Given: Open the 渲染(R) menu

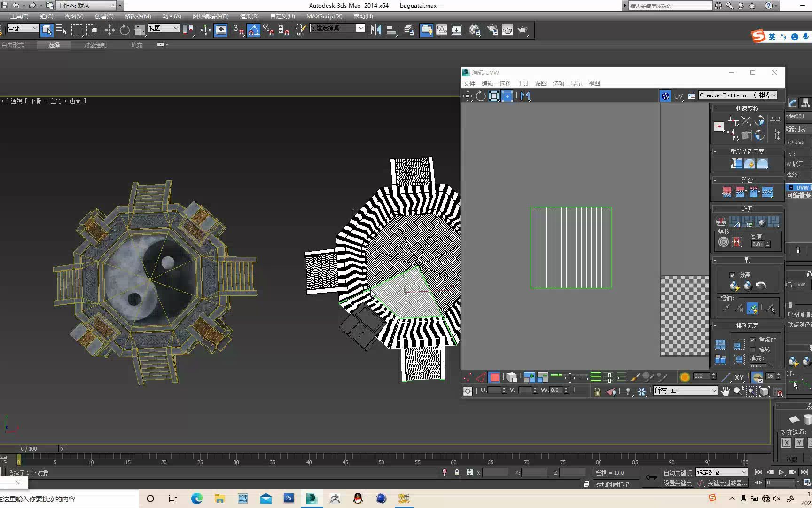Looking at the screenshot, I should pos(249,16).
